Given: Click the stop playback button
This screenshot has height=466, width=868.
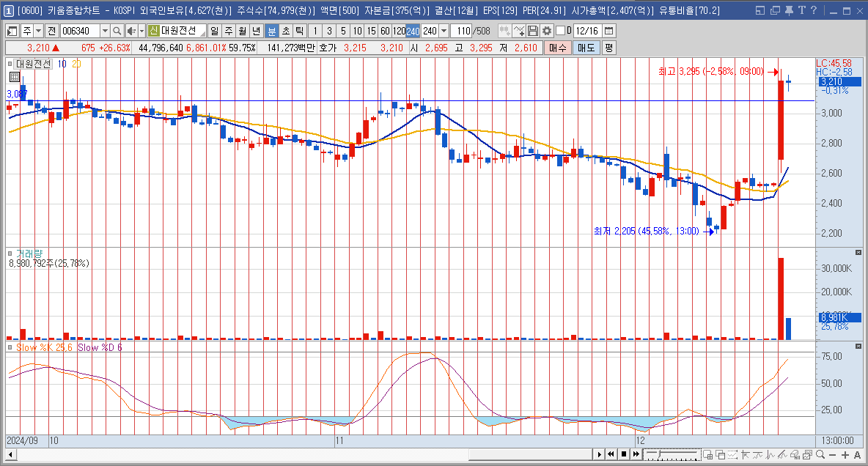Looking at the screenshot, I should 624,454.
